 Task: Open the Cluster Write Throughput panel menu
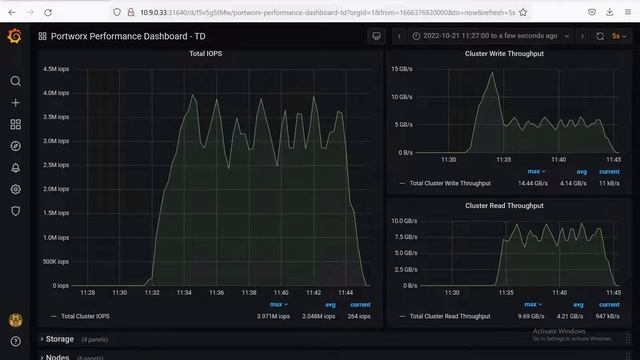click(504, 53)
